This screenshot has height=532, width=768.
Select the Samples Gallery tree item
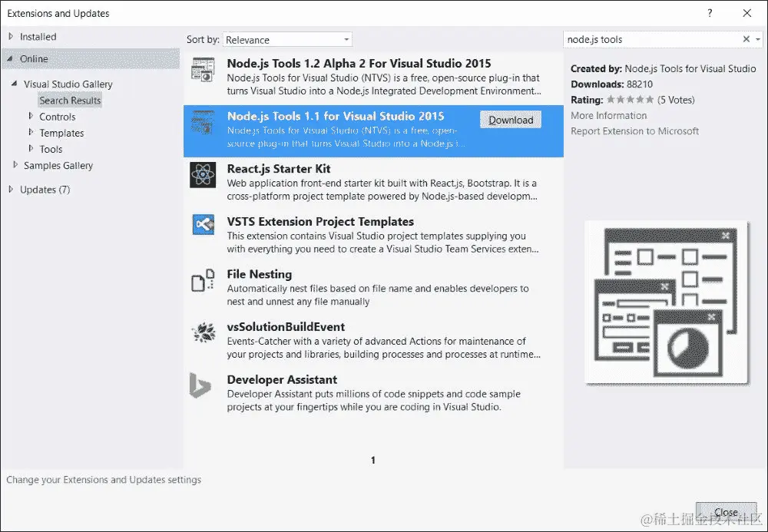58,165
